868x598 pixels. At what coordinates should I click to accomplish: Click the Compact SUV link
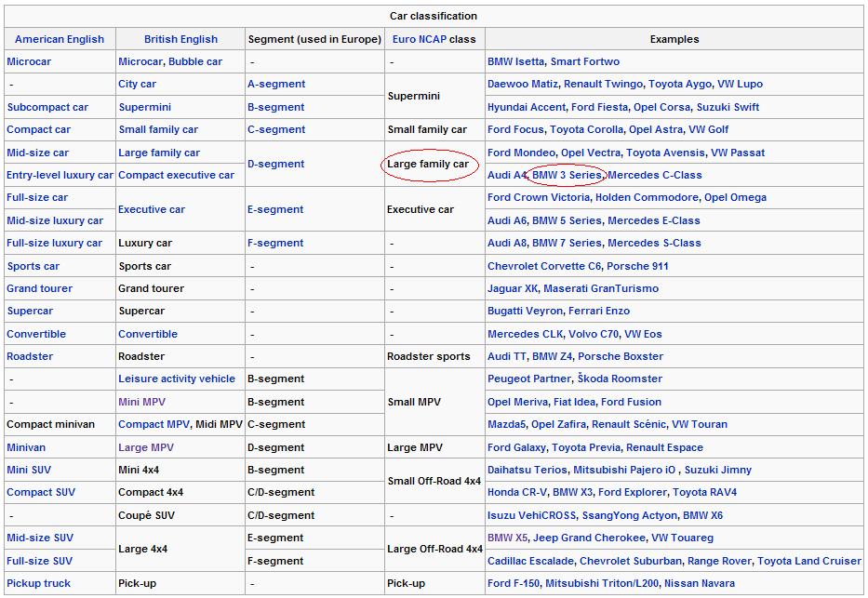click(41, 492)
